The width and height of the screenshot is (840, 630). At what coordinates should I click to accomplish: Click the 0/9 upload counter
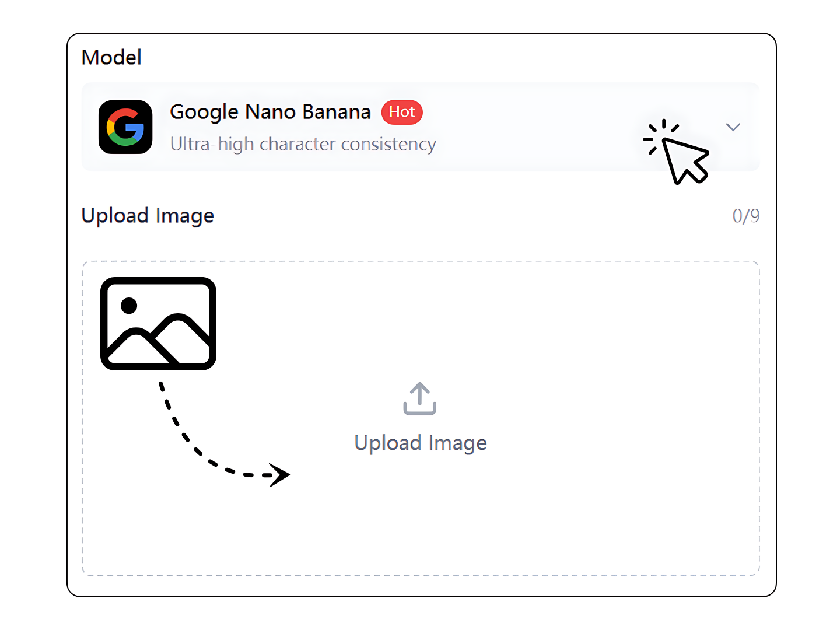point(746,216)
